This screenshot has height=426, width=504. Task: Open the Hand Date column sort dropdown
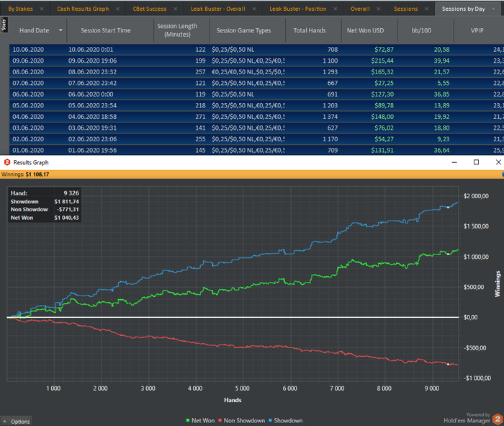[60, 31]
